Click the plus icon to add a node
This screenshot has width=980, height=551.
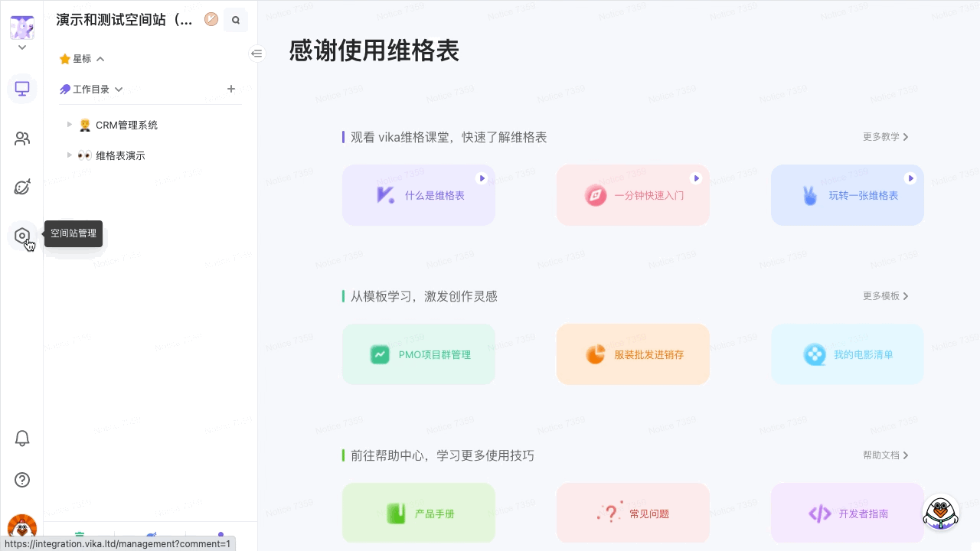pyautogui.click(x=231, y=89)
